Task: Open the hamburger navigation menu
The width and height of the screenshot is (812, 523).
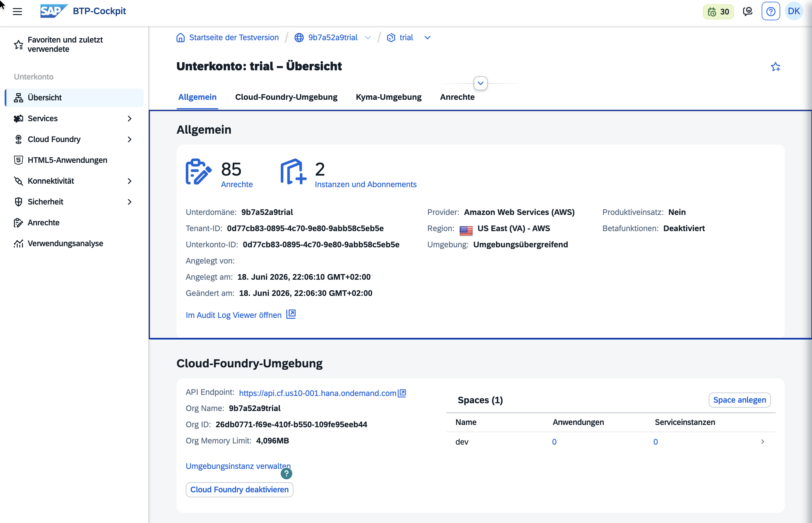Action: pos(17,11)
